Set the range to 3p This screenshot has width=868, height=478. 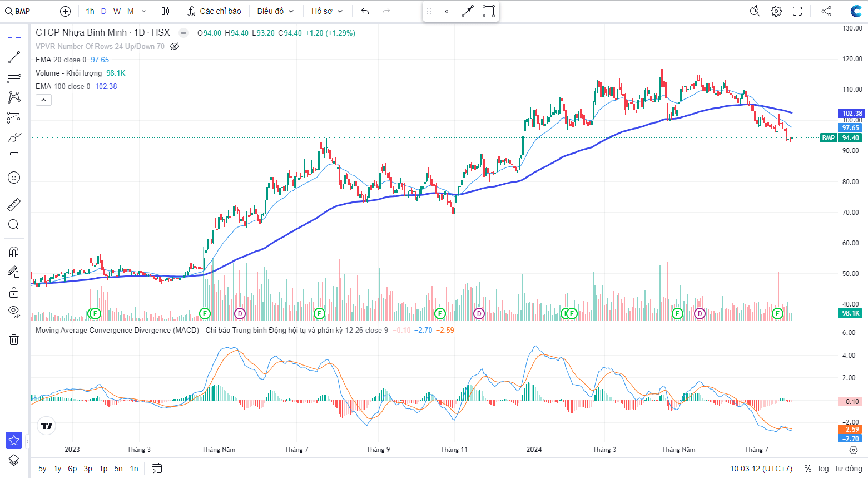[x=88, y=469]
